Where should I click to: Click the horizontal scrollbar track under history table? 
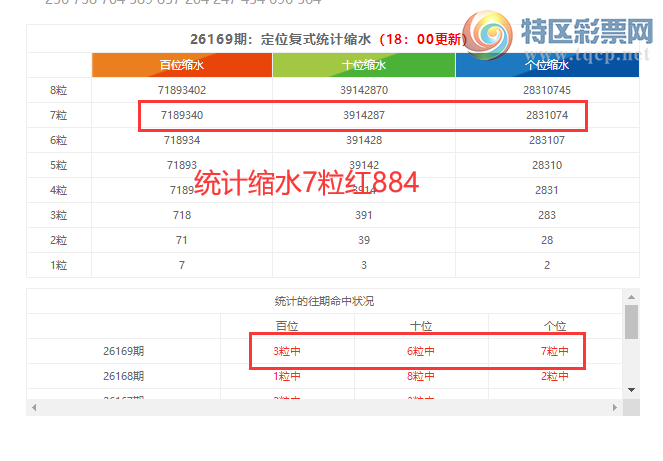tap(324, 407)
